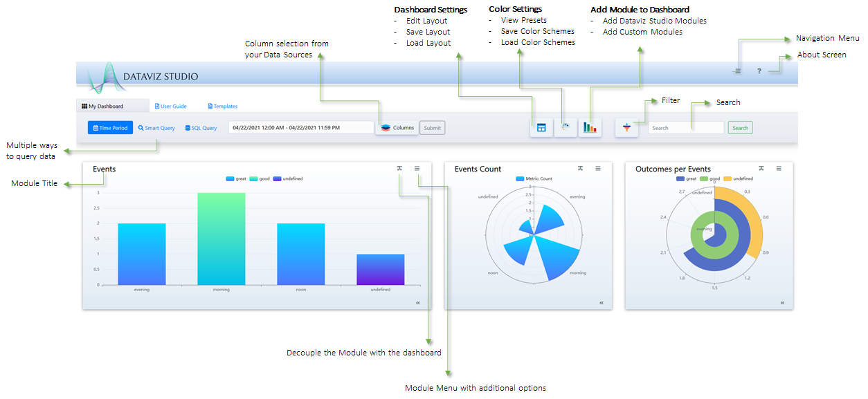This screenshot has height=399, width=868.
Task: Decouple the Events module from dashboard
Action: click(x=399, y=168)
